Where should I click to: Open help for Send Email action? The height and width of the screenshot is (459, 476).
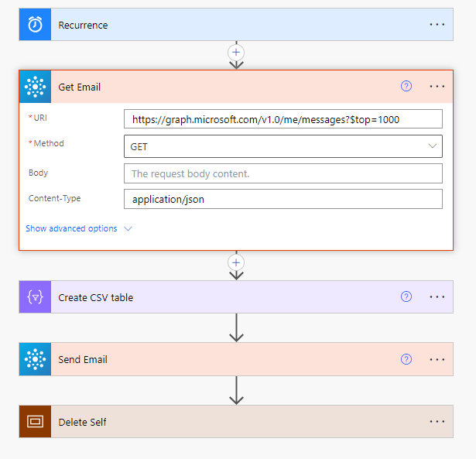pos(406,360)
